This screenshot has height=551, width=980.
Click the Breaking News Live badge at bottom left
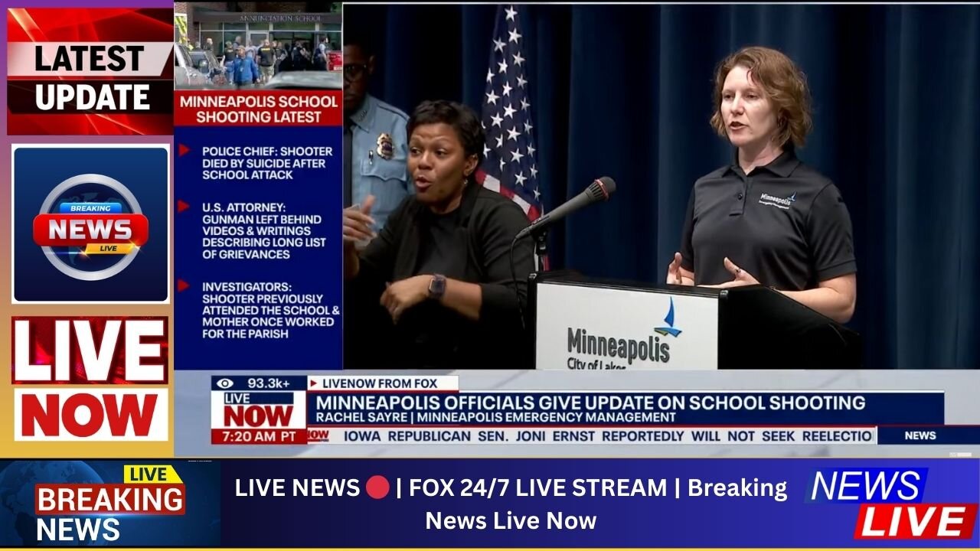[x=109, y=504]
